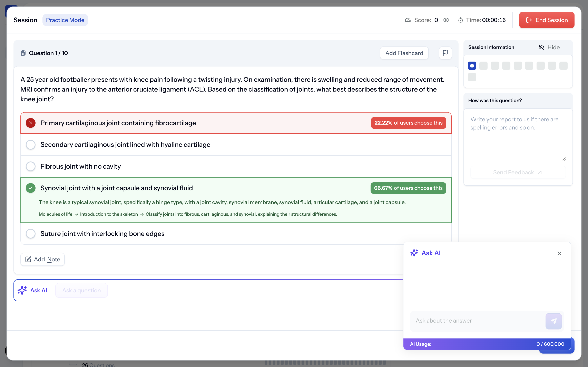The height and width of the screenshot is (367, 588).
Task: Toggle score visibility eye icon
Action: click(446, 20)
